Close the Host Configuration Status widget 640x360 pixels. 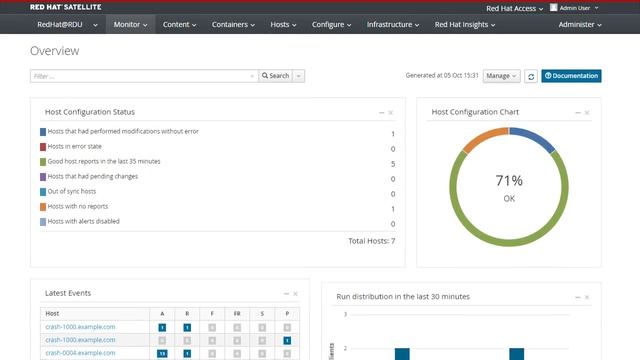pyautogui.click(x=391, y=113)
